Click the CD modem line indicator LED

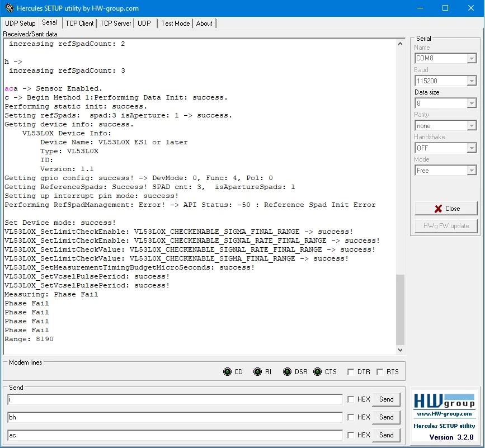(227, 371)
